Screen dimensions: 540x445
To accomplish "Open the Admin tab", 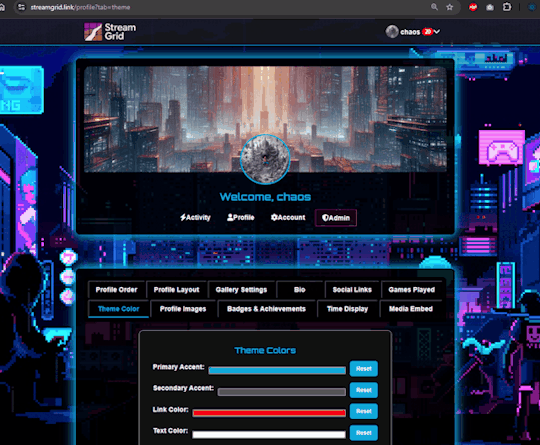I will click(336, 218).
